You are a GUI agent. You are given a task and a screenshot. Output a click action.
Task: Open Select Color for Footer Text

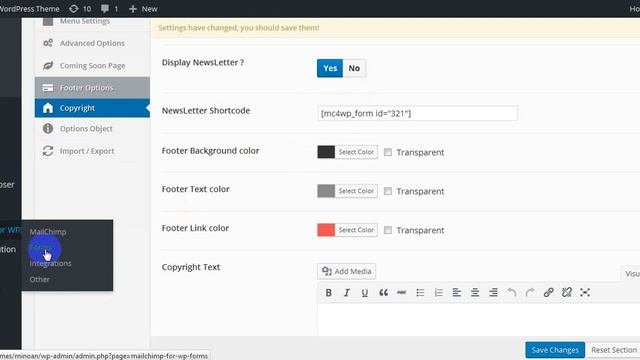click(356, 191)
